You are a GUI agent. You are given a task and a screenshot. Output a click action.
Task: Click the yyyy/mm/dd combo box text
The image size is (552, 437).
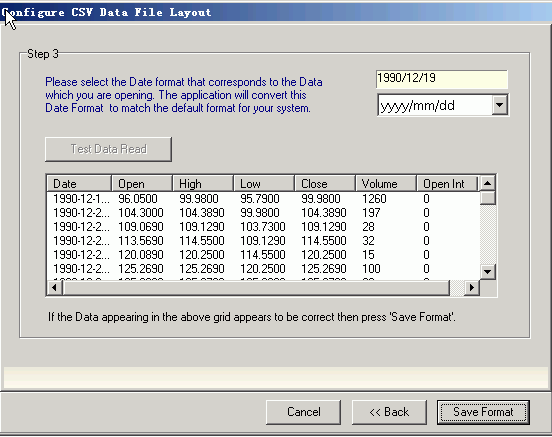(x=418, y=105)
